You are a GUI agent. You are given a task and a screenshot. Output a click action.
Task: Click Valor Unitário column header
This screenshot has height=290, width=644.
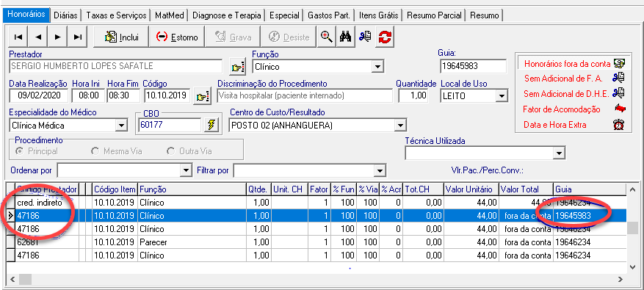pos(471,189)
